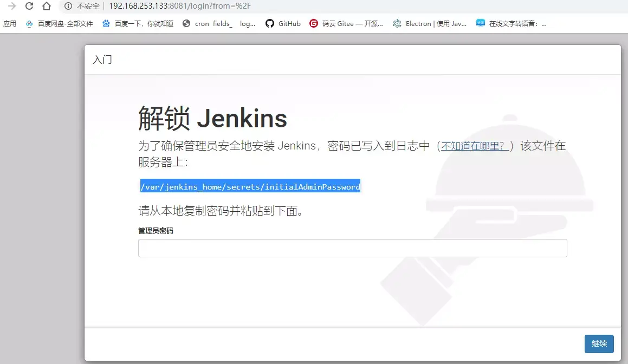Go to browser home page icon
Image resolution: width=628 pixels, height=364 pixels.
coord(47,6)
